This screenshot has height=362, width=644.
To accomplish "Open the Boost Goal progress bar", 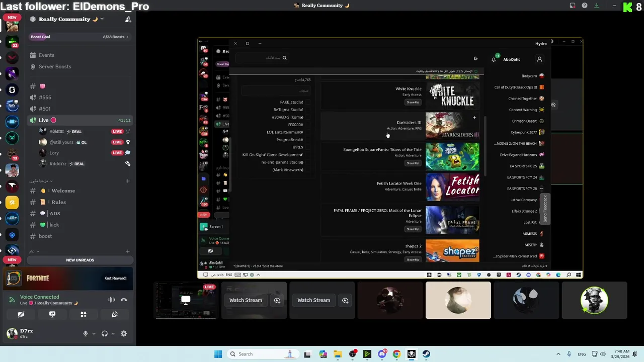I will 80,37.
